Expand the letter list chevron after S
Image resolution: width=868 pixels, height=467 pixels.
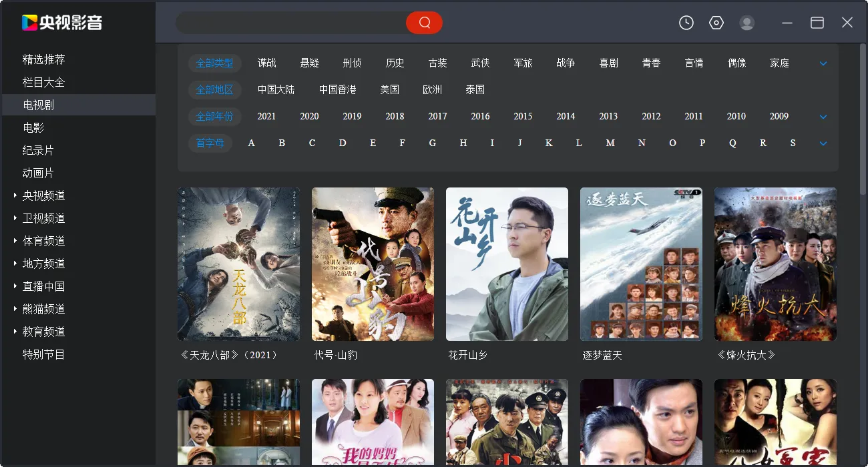point(823,143)
